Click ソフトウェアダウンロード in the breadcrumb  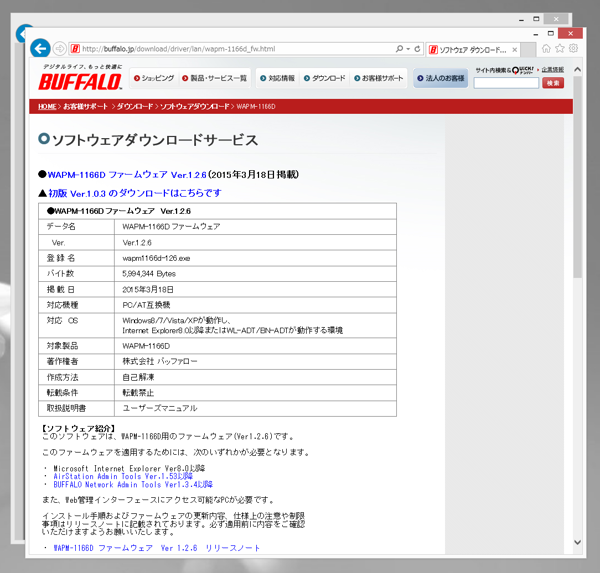coord(194,106)
